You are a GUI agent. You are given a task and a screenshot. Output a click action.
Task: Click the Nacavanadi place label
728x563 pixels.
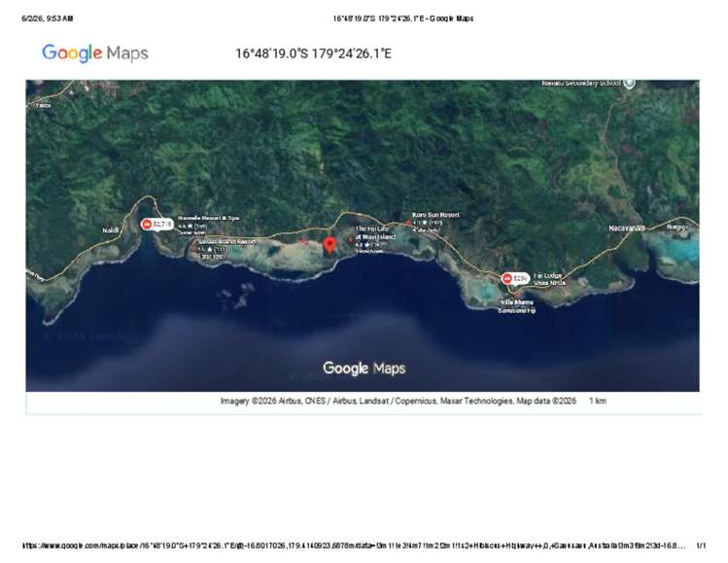[627, 229]
